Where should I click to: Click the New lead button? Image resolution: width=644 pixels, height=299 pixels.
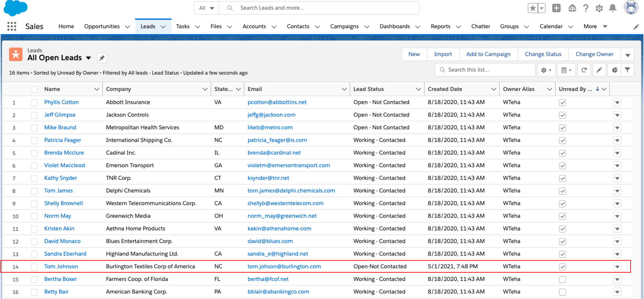414,54
